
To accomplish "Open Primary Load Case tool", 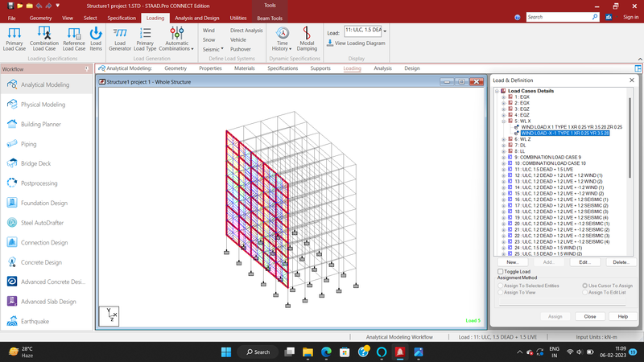I will click(x=14, y=39).
